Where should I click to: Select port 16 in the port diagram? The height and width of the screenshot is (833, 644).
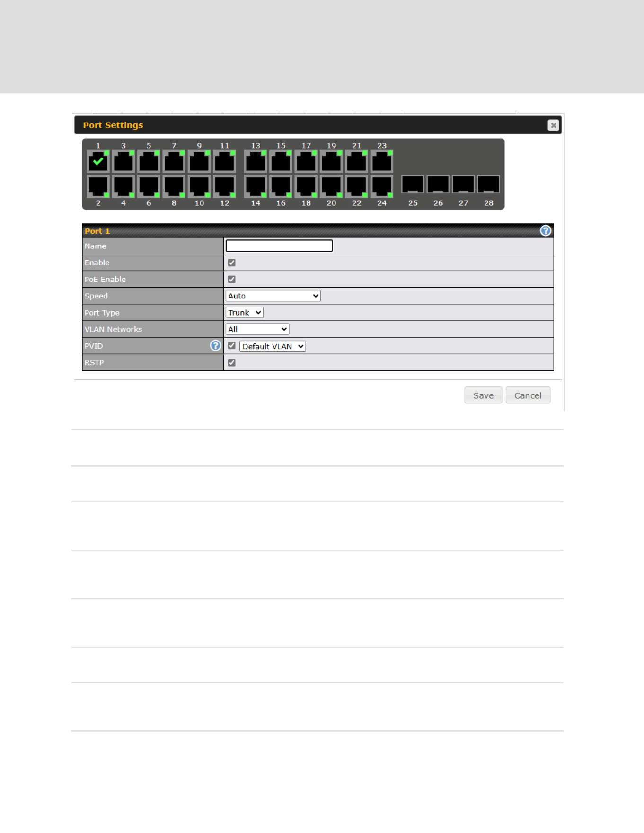click(281, 186)
